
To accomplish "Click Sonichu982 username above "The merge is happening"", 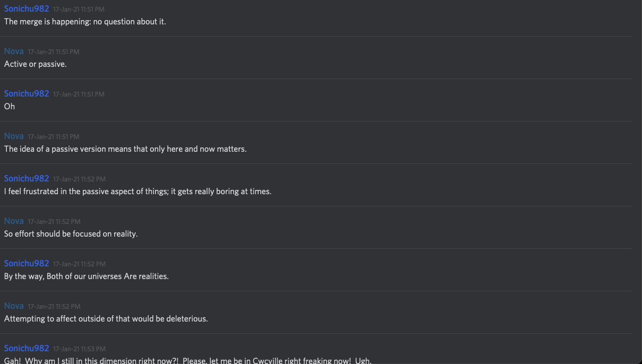I will coord(27,8).
